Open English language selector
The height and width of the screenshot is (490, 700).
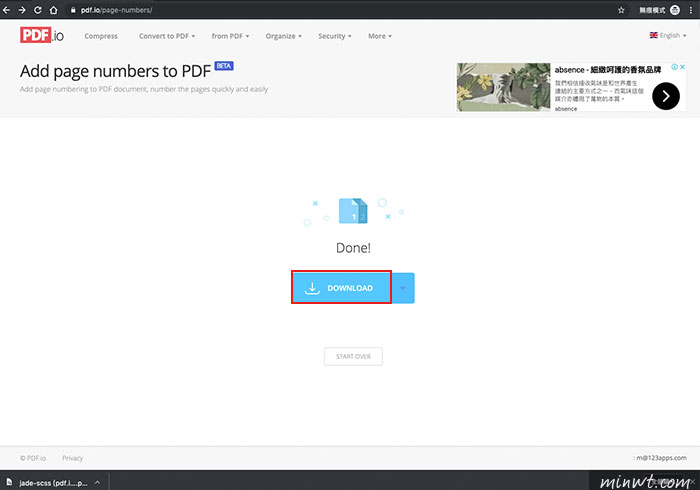(668, 35)
